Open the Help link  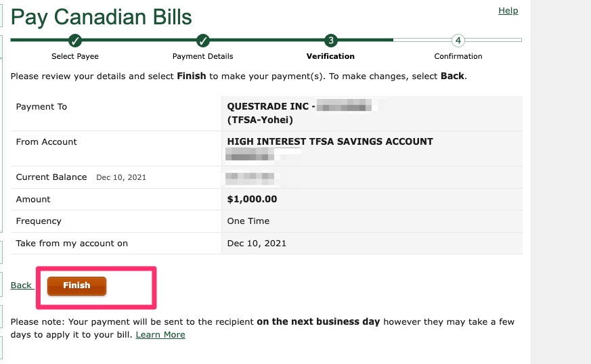click(508, 11)
